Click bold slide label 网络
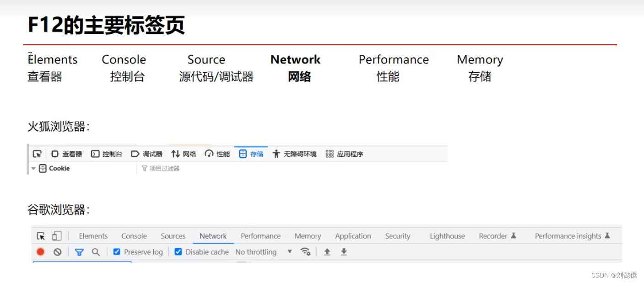Screen dimensions: 644x283 [299, 77]
